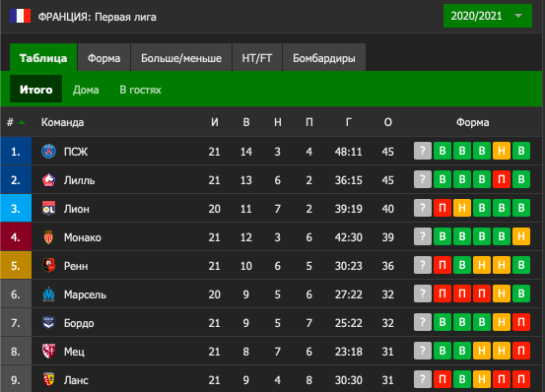Image resolution: width=545 pixels, height=392 pixels.
Task: Click the PSG club logo icon
Action: point(48,152)
